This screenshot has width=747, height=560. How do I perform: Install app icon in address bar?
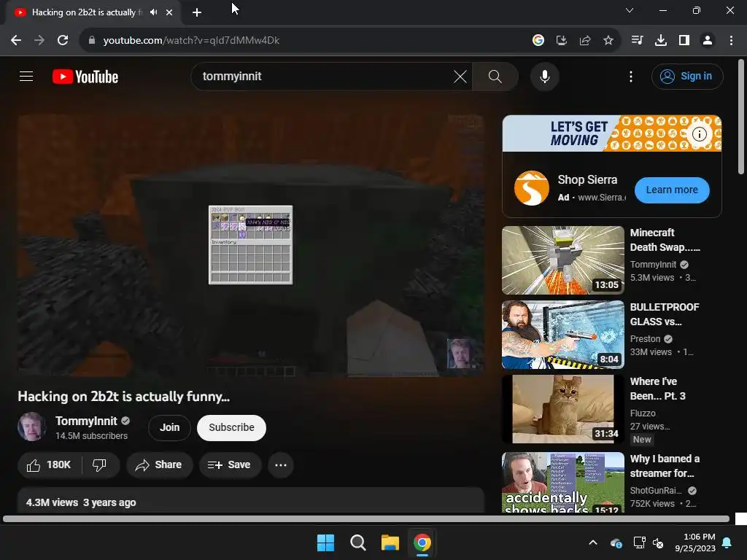562,41
